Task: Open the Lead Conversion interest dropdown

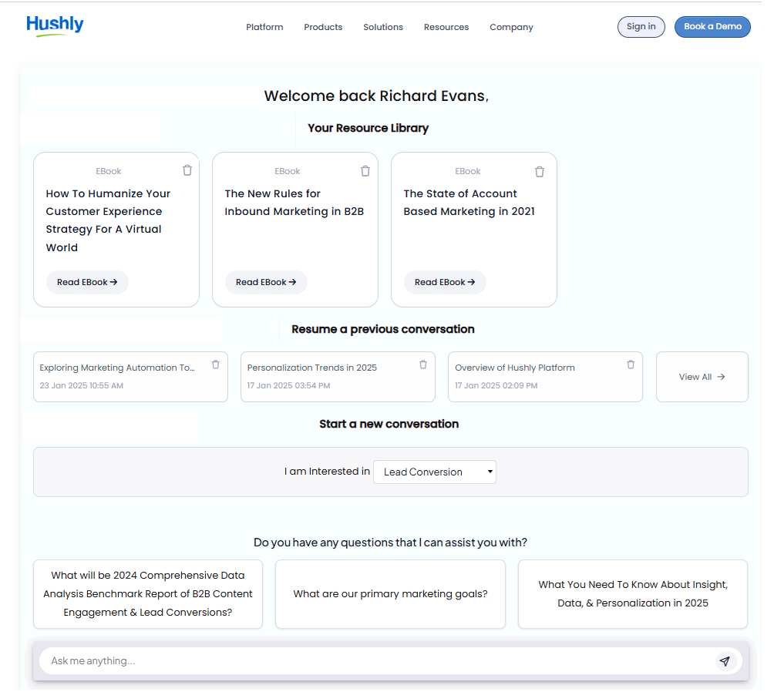Action: pos(435,472)
